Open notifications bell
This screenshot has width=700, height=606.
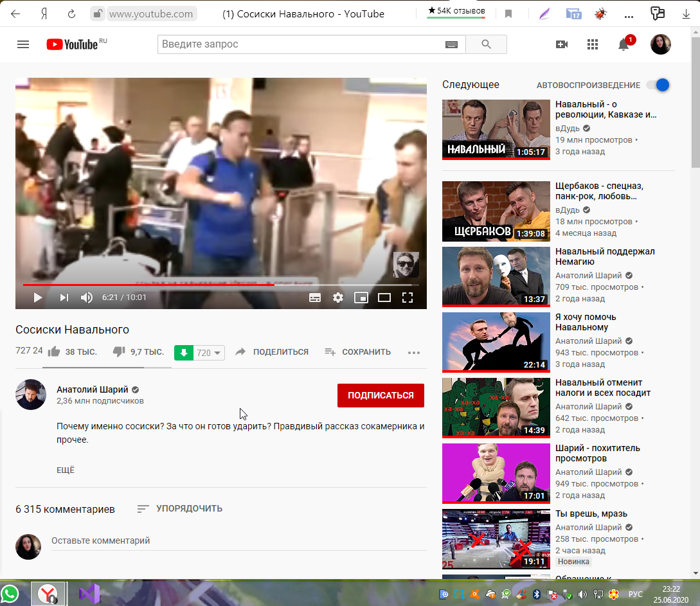click(624, 44)
